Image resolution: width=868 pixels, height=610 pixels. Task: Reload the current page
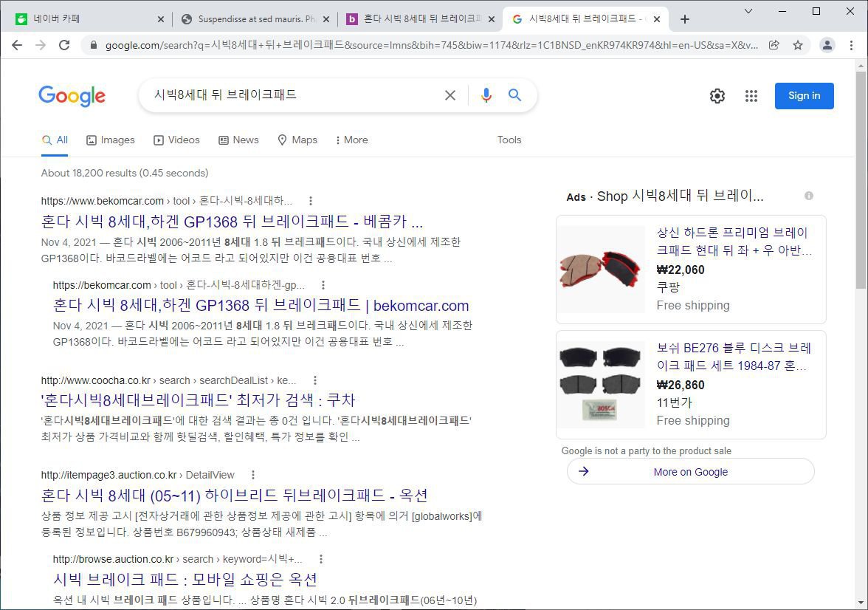64,46
